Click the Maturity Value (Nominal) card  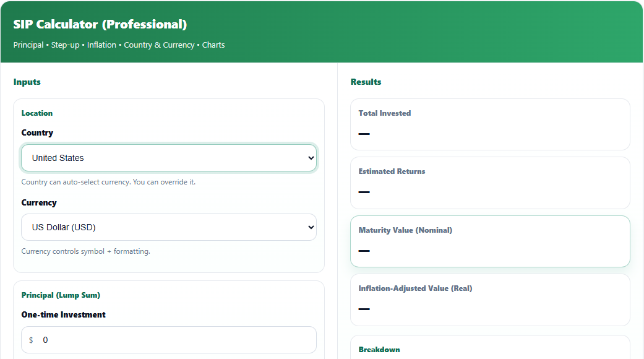pyautogui.click(x=489, y=241)
